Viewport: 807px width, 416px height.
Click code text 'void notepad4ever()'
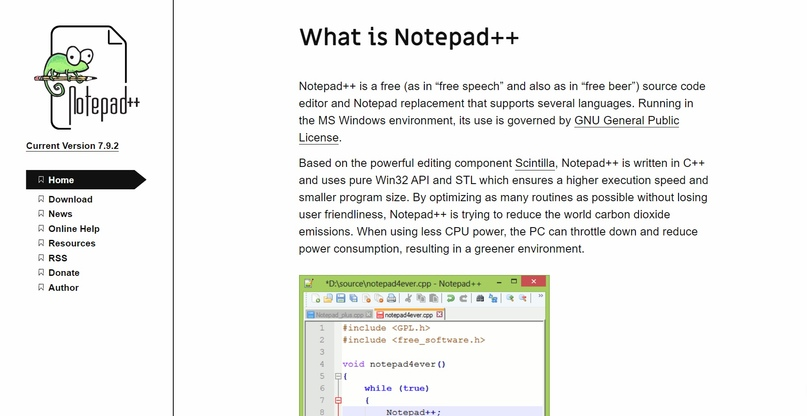pyautogui.click(x=394, y=364)
